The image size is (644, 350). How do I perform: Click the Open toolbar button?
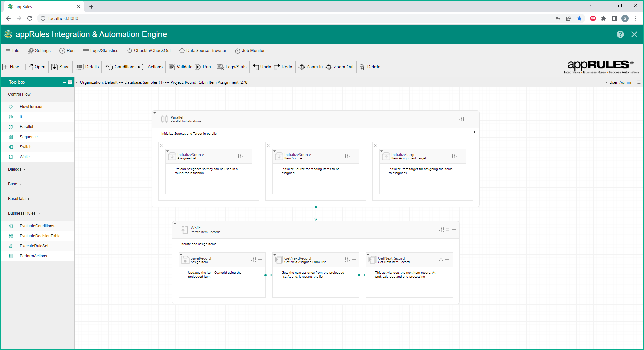[35, 67]
